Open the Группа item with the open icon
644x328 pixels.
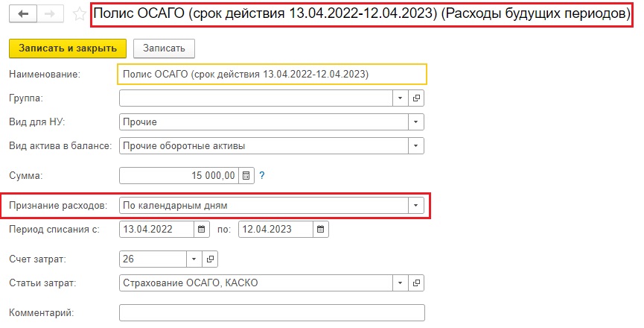416,98
